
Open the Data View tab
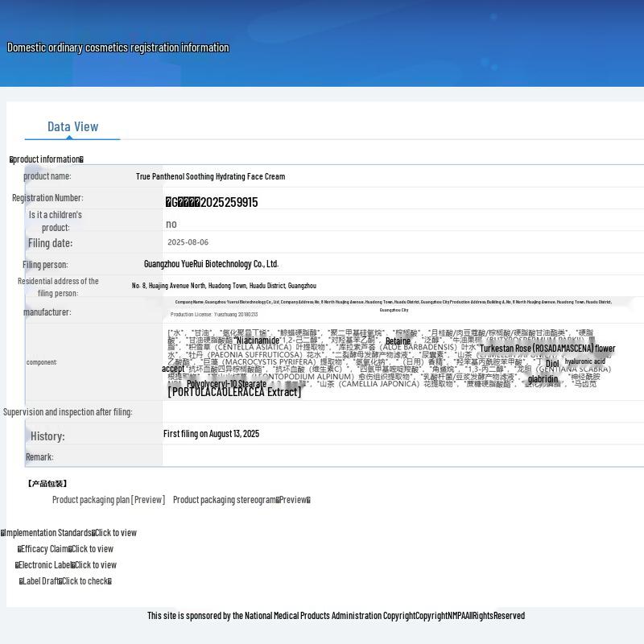pos(72,126)
